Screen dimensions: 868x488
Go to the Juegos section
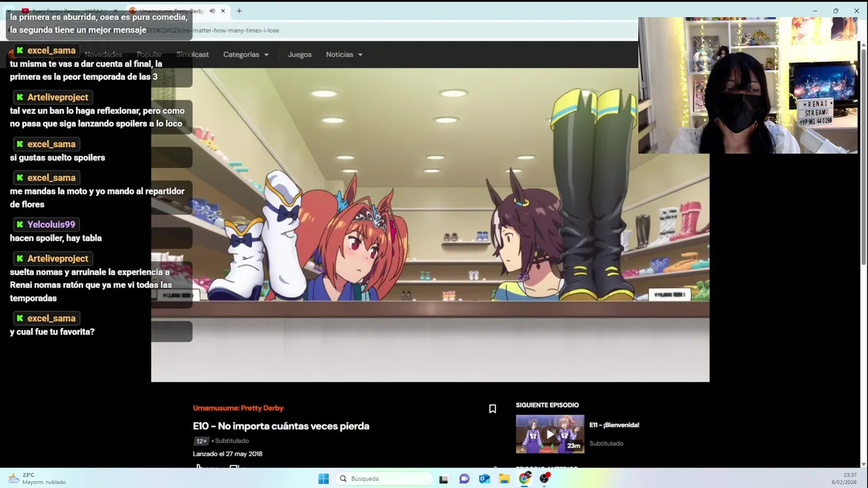coord(300,54)
